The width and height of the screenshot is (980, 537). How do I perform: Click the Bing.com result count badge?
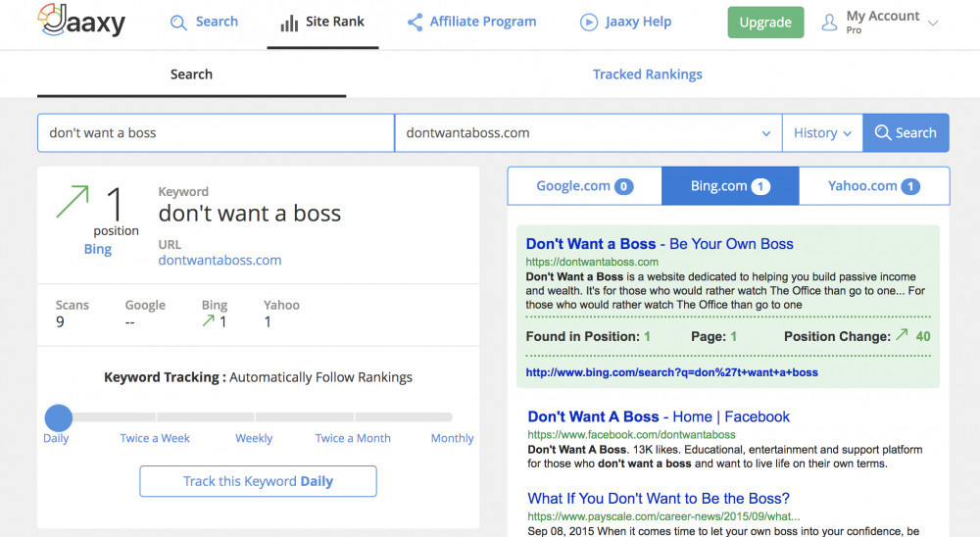tap(760, 186)
